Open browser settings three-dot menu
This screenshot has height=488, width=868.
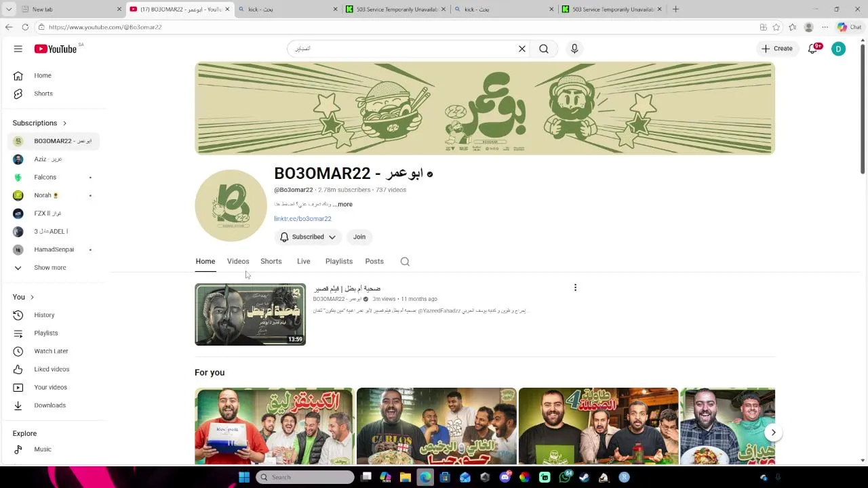tap(825, 27)
